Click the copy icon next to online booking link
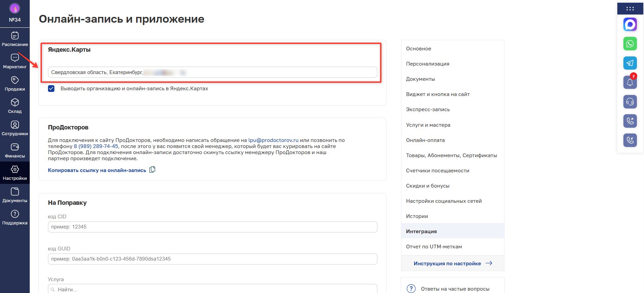644x293 pixels. (x=152, y=170)
